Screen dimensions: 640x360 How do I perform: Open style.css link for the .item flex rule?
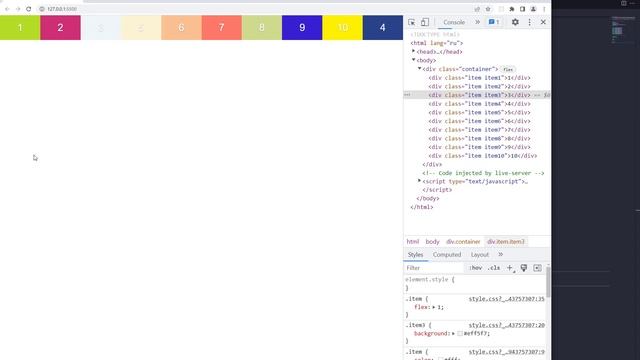507,299
